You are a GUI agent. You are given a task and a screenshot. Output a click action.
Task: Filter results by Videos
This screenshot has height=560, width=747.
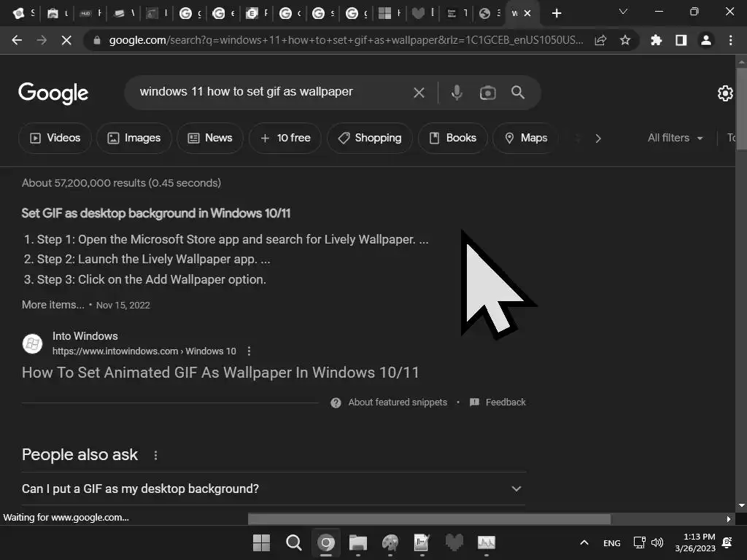point(55,138)
